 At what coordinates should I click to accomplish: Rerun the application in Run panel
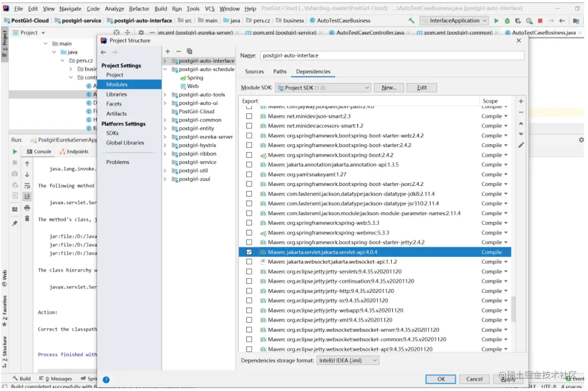pyautogui.click(x=15, y=152)
